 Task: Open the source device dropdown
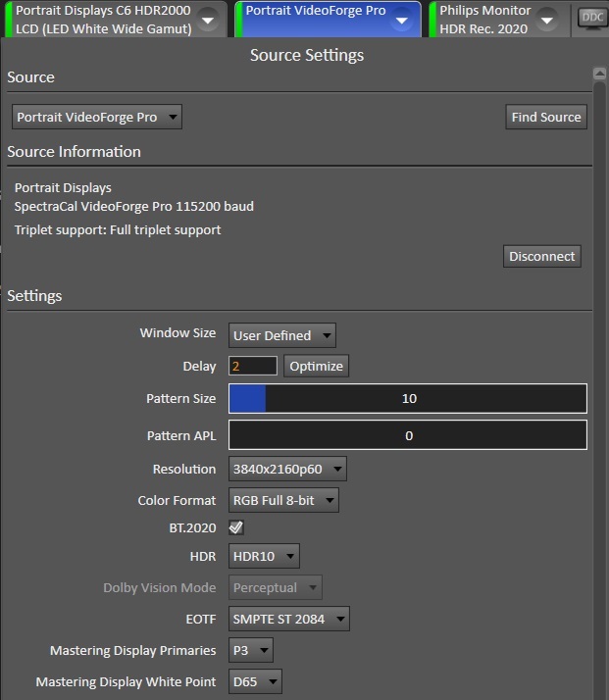pyautogui.click(x=97, y=117)
